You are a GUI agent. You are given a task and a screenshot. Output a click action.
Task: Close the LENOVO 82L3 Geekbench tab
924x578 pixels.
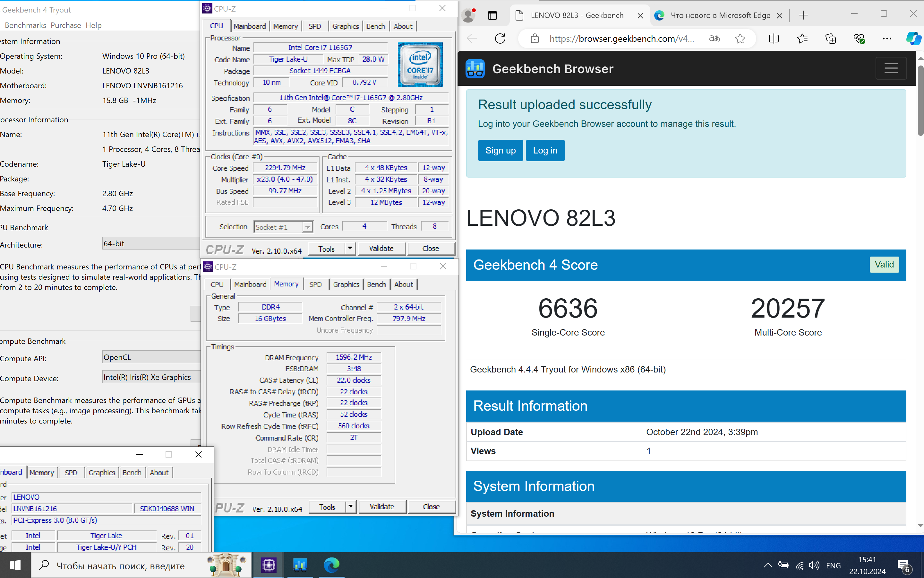pos(640,16)
